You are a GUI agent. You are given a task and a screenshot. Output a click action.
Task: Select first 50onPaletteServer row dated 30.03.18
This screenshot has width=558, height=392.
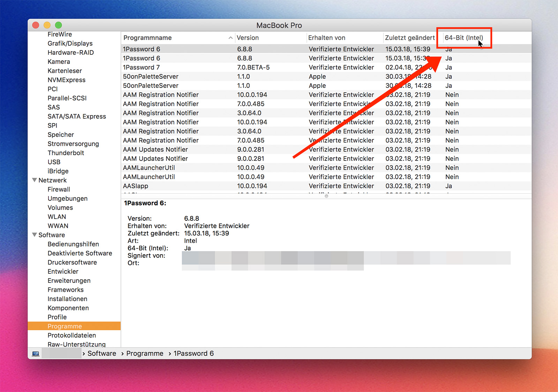[x=326, y=76]
